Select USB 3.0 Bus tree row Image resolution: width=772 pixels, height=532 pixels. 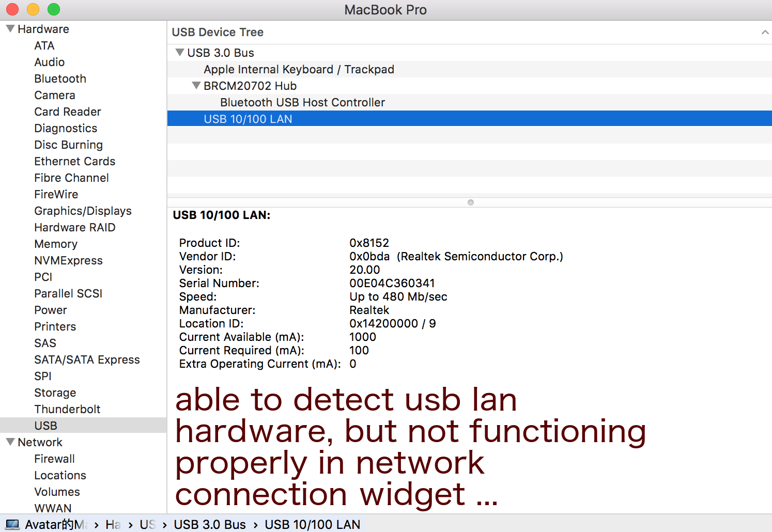pyautogui.click(x=470, y=53)
